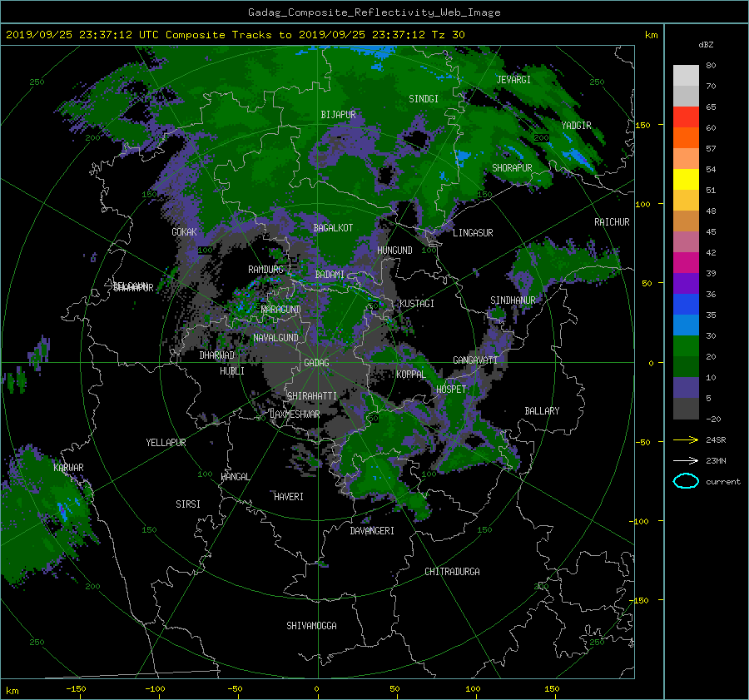Click the DAVANGERI city label
This screenshot has height=700, width=749.
click(372, 531)
